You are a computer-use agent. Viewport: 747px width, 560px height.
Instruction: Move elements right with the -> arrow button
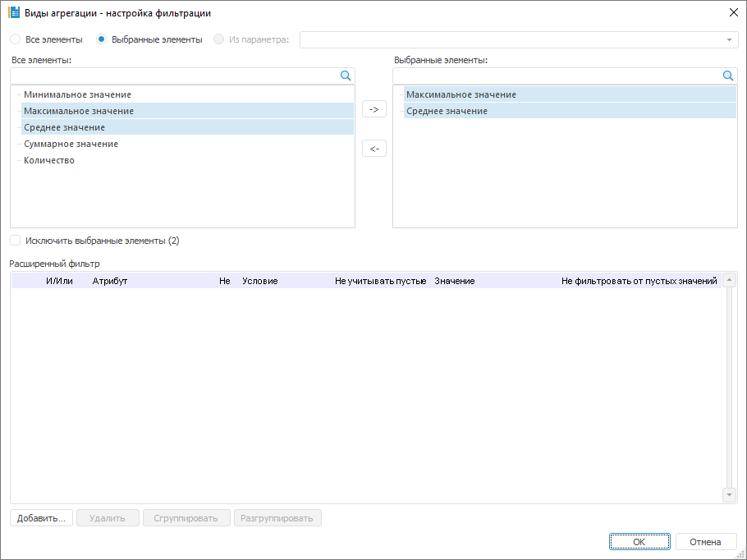pyautogui.click(x=373, y=109)
